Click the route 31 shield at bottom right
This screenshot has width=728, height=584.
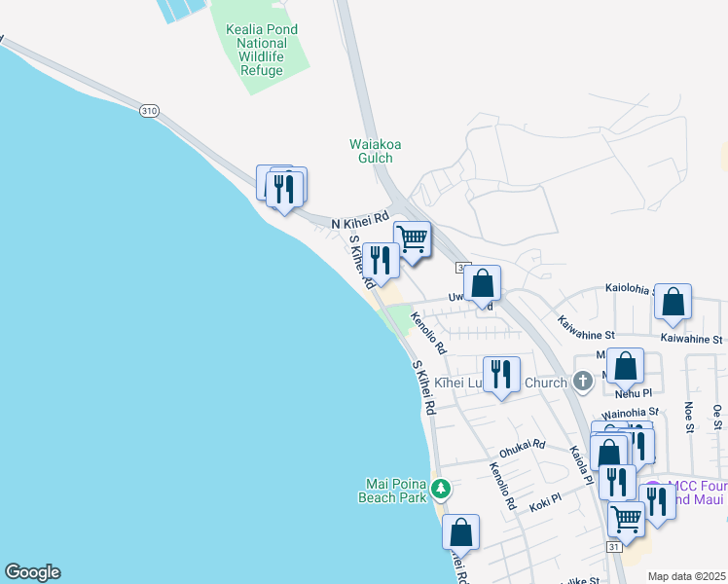pyautogui.click(x=614, y=547)
